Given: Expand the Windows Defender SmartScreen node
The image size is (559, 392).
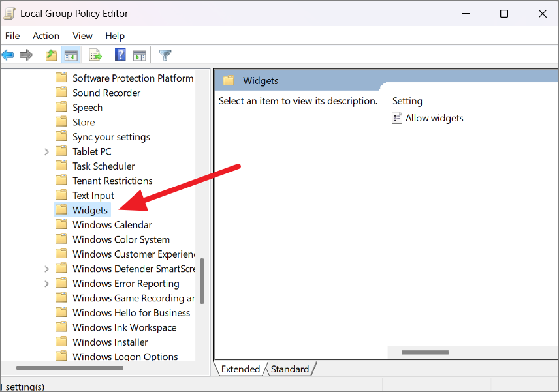Looking at the screenshot, I should [46, 269].
